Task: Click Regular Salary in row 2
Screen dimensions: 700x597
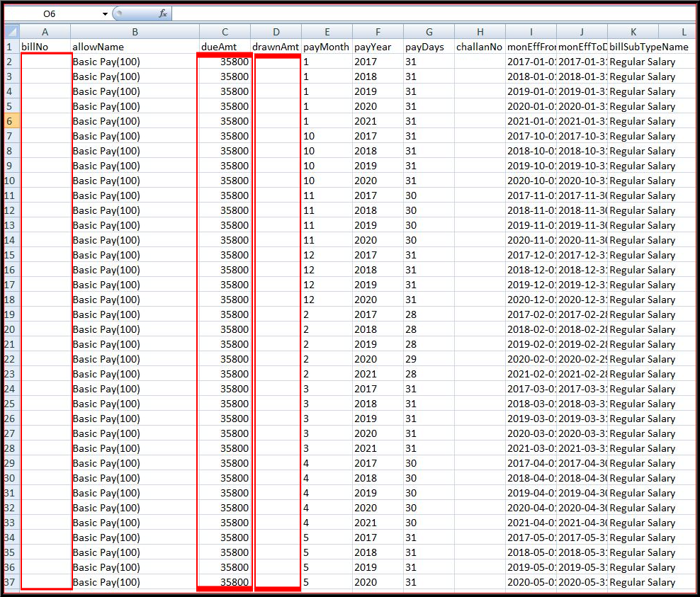Action: (x=643, y=62)
